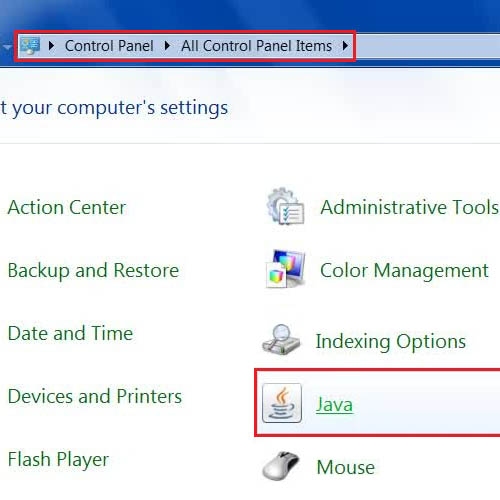Screen dimensions: 500x500
Task: Select Control Panel breadcrumb segment
Action: pos(109,46)
